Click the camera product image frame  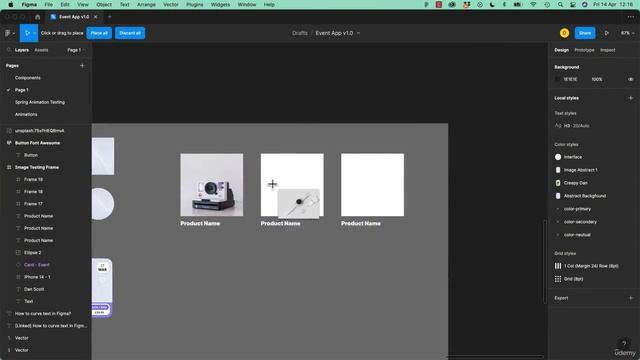pyautogui.click(x=212, y=185)
